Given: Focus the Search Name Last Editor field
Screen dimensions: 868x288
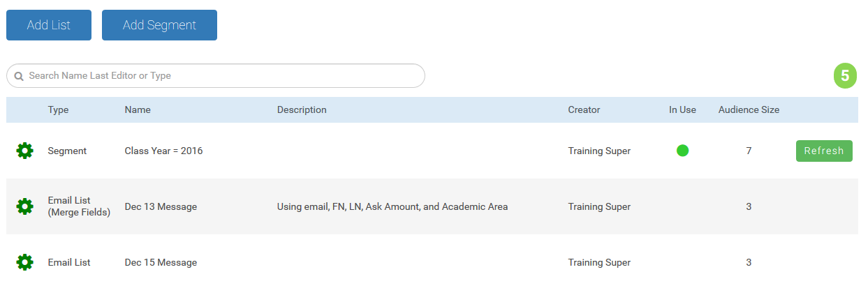Looking at the screenshot, I should pyautogui.click(x=223, y=76).
